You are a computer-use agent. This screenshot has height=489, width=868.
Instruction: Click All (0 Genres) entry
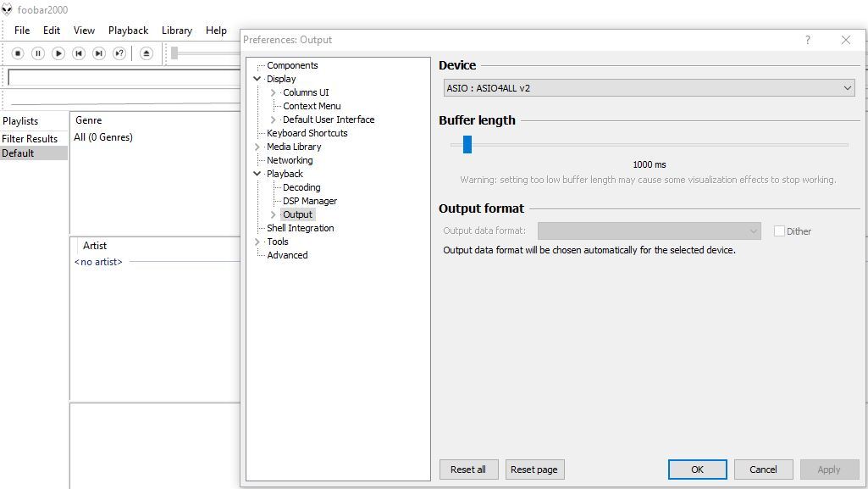(103, 137)
